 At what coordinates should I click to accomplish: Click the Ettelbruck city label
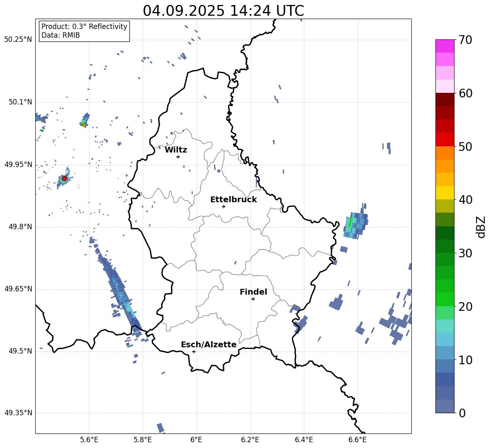point(233,200)
